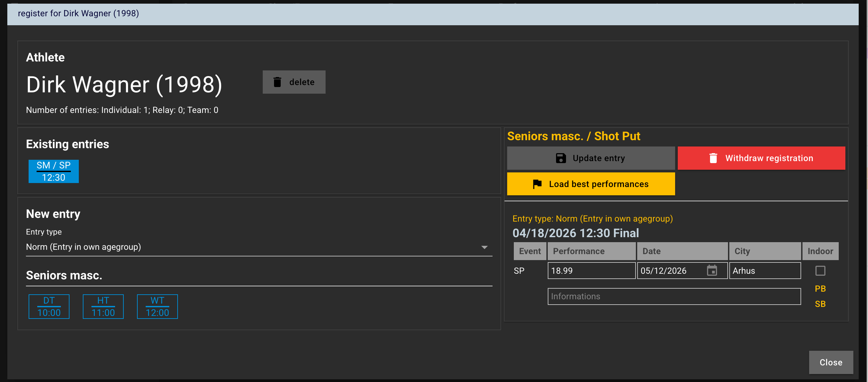This screenshot has height=382, width=868.
Task: Click the flag icon on Load best performances
Action: (537, 184)
